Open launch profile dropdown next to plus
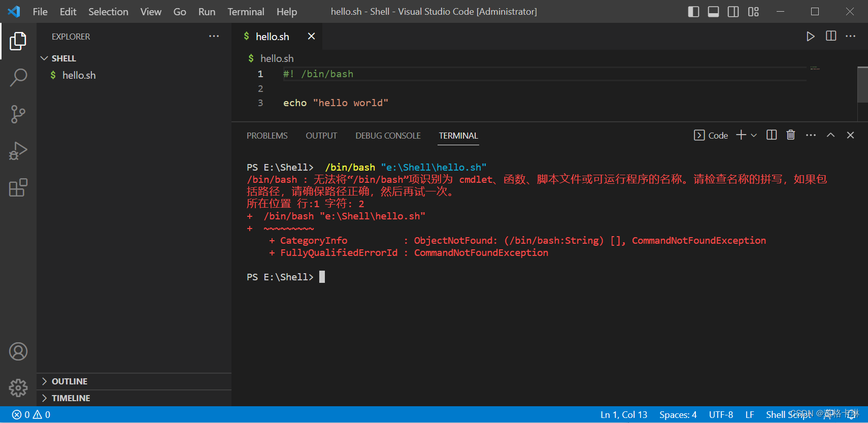868x423 pixels. (x=754, y=135)
